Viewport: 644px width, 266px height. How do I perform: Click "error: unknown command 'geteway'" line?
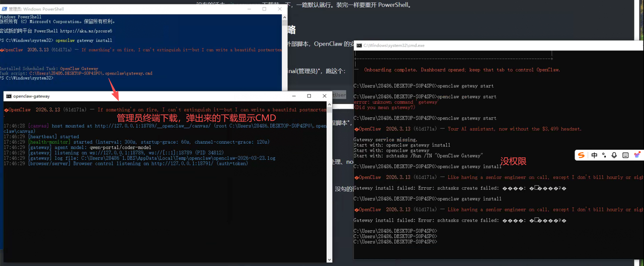coord(395,102)
